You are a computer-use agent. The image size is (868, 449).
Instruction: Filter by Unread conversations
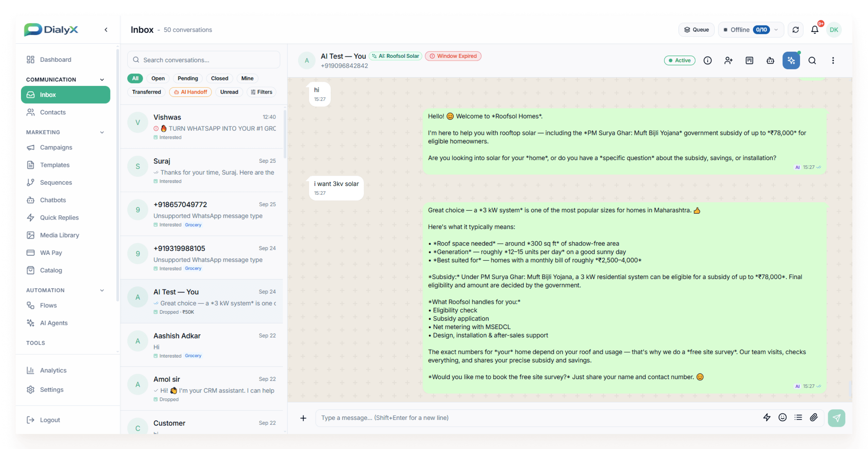tap(229, 91)
